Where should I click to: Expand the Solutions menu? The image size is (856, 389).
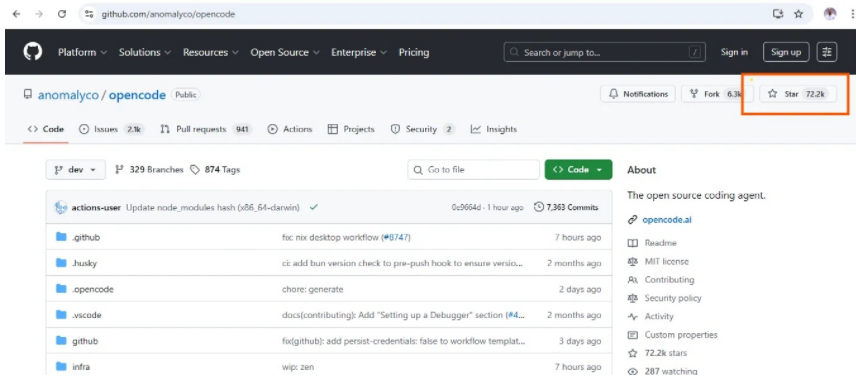(x=145, y=52)
